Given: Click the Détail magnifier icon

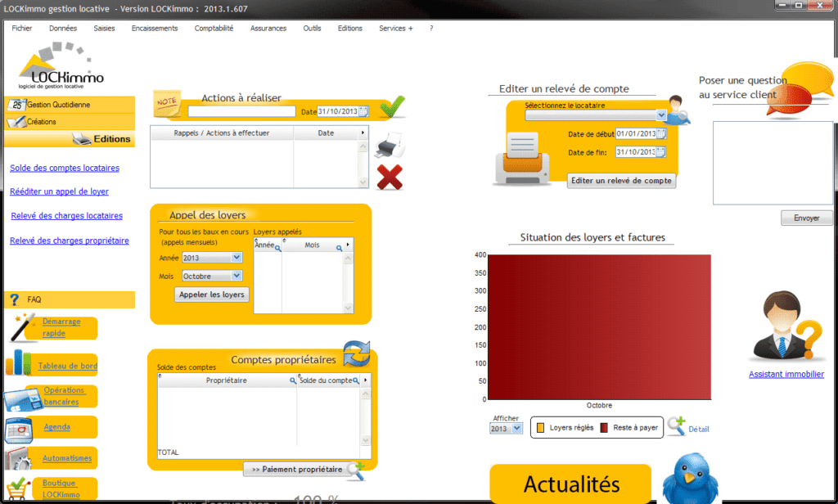Looking at the screenshot, I should tap(676, 425).
